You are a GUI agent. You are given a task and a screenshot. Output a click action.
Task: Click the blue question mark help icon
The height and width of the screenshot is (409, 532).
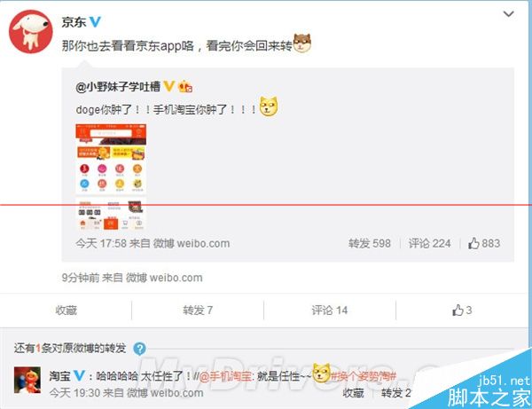(139, 349)
